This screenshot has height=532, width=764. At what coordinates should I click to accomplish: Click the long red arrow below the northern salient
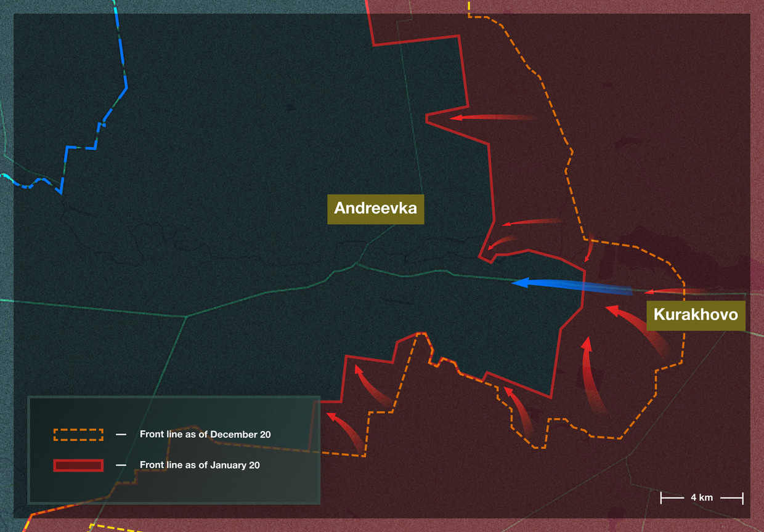coord(530,222)
